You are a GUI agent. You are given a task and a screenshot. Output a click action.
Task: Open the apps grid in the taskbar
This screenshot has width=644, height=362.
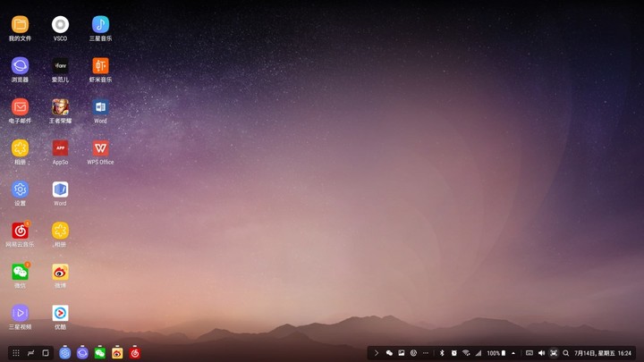point(16,353)
